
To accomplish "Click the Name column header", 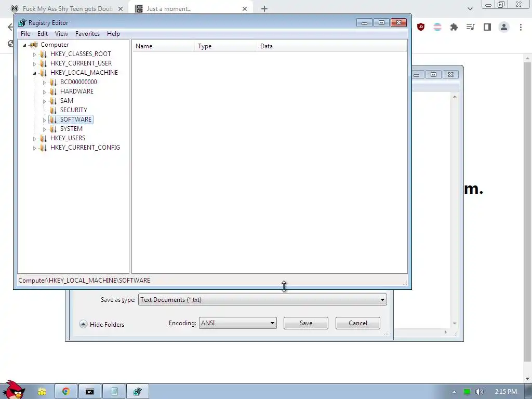I will (164, 46).
